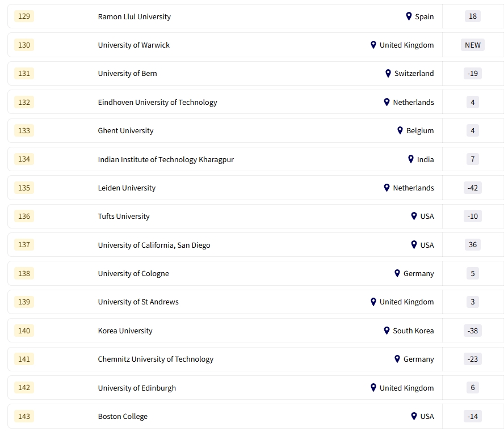Click the location pin icon beside Spain

[409, 16]
